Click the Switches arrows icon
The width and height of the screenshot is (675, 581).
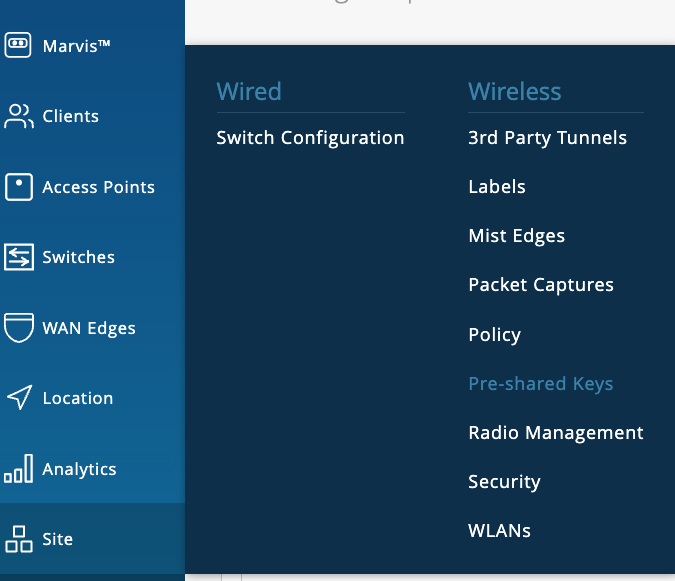coord(19,257)
